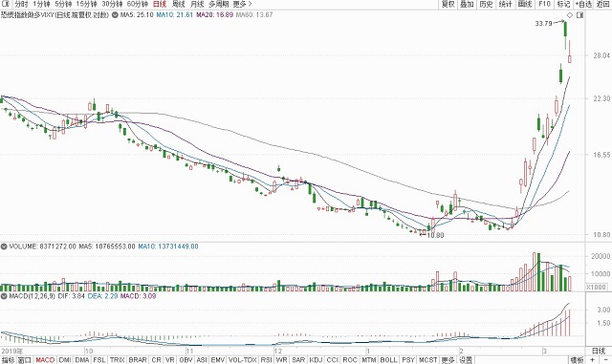The image size is (612, 364).
Task: Select the 1分钟 period
Action: pos(41,4)
